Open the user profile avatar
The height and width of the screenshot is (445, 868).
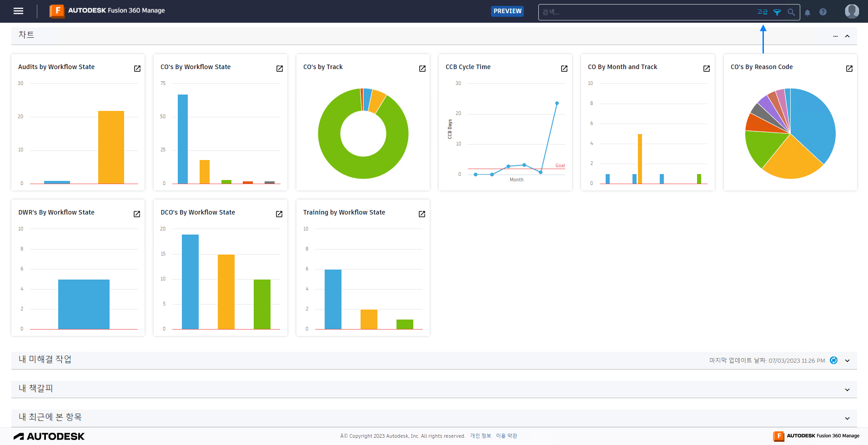pyautogui.click(x=852, y=11)
